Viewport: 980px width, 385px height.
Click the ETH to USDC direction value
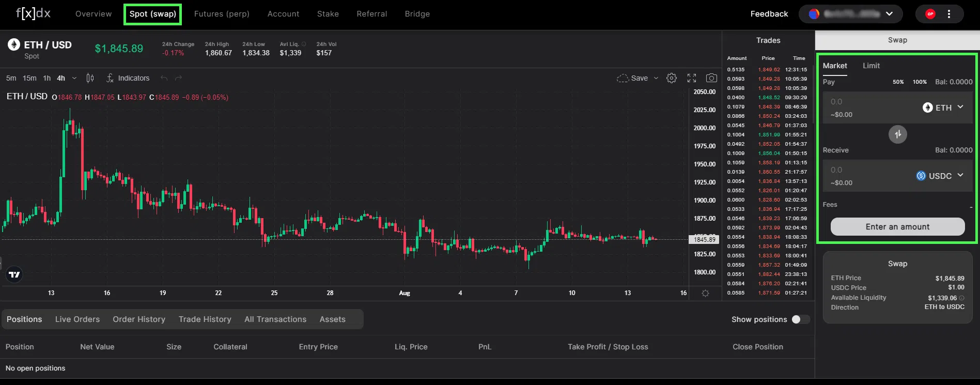944,307
